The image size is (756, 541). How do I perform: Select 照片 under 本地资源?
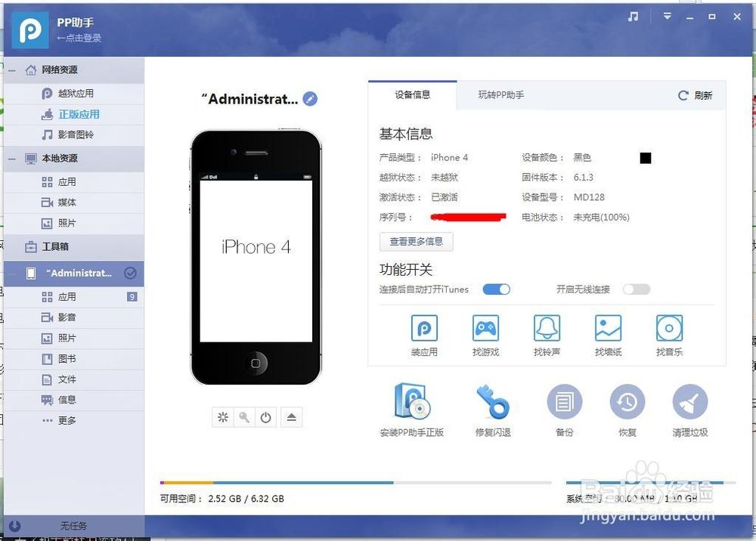(74, 223)
